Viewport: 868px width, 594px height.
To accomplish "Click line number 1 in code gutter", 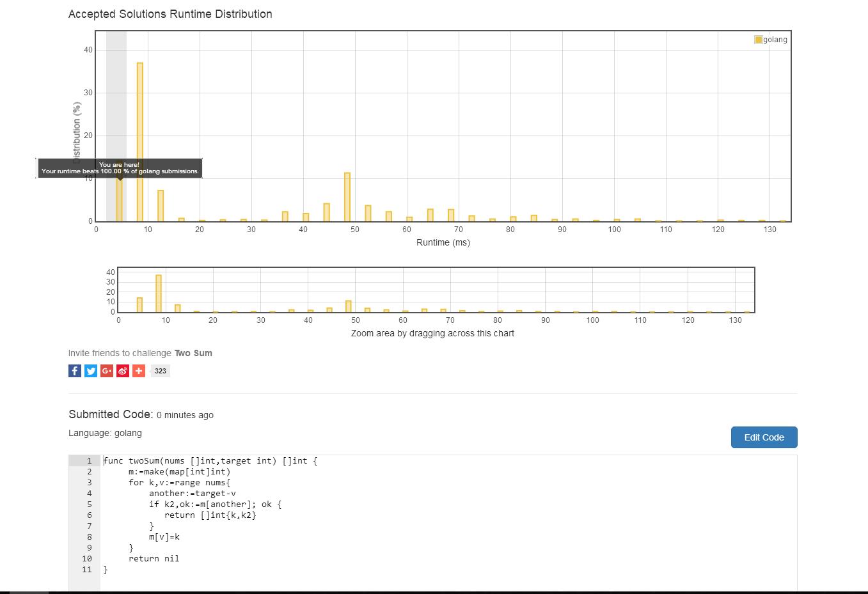I will pyautogui.click(x=90, y=460).
